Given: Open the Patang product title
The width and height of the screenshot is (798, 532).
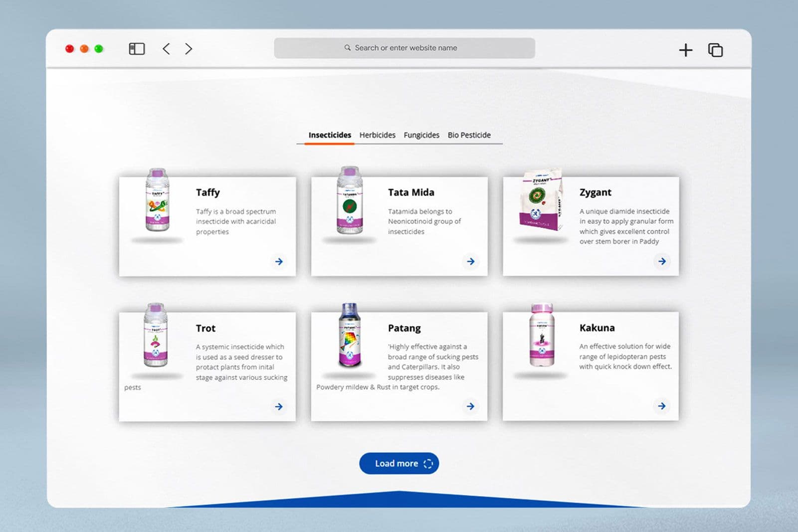Looking at the screenshot, I should click(x=404, y=328).
